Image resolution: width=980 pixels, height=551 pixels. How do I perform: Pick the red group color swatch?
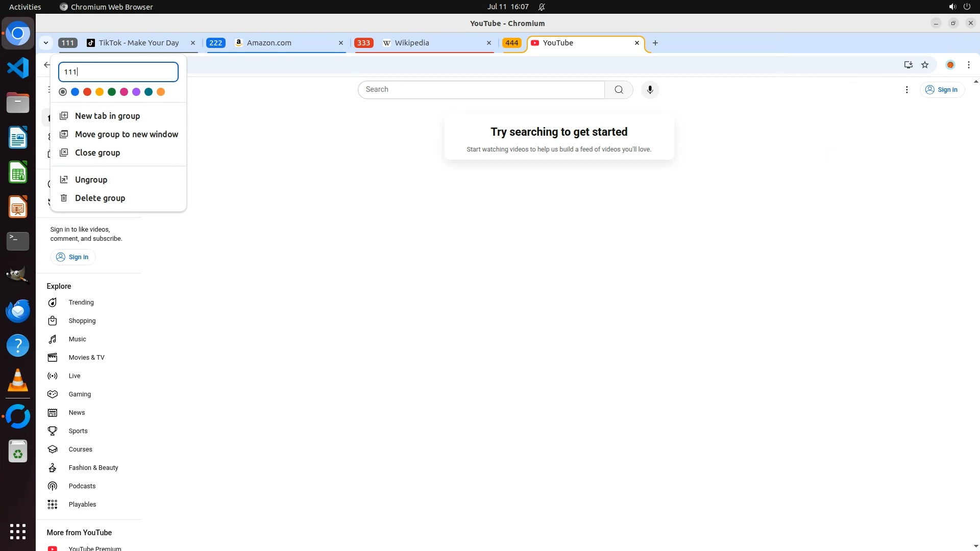click(87, 92)
